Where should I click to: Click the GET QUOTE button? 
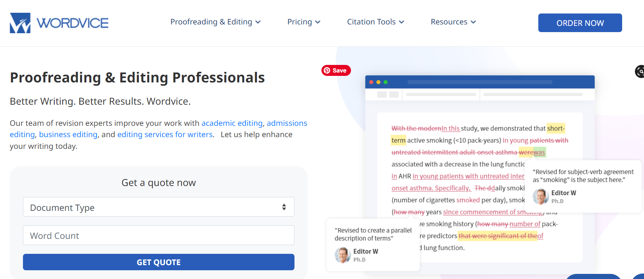coord(159,262)
